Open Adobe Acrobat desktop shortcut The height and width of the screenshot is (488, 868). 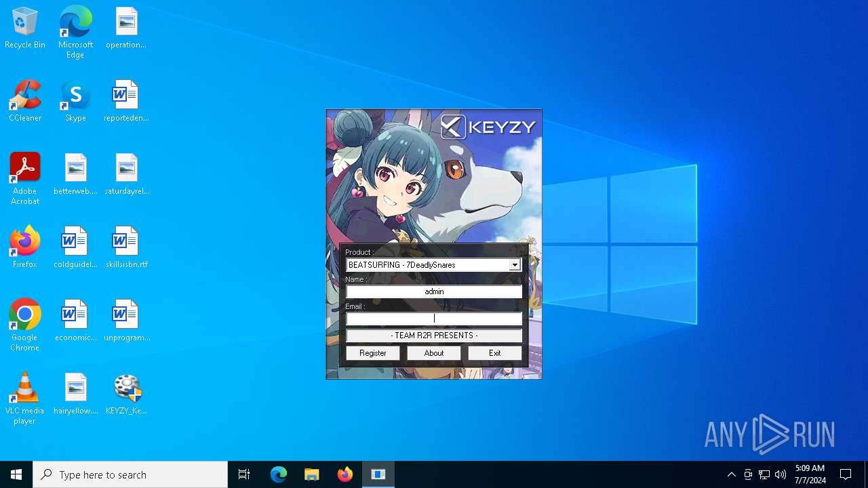point(25,179)
